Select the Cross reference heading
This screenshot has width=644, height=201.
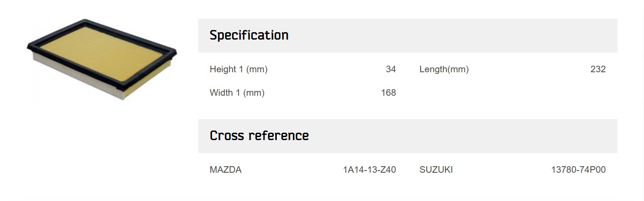(x=259, y=136)
